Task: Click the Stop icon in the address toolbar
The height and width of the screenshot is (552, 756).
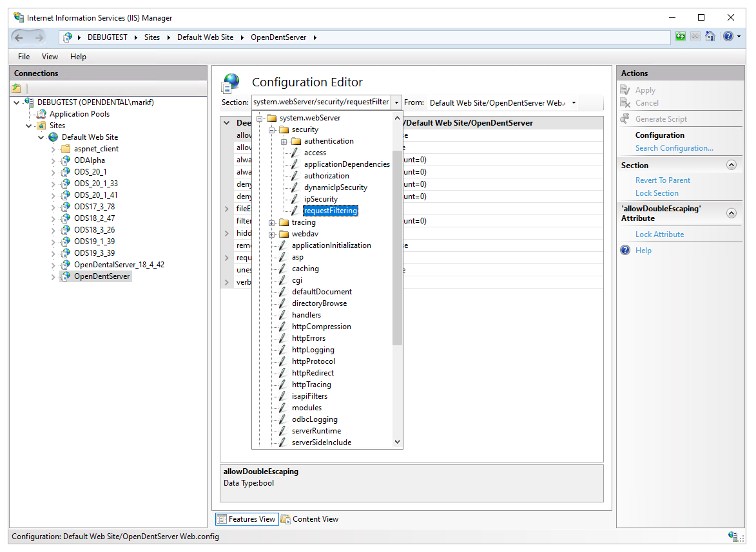Action: click(x=695, y=37)
